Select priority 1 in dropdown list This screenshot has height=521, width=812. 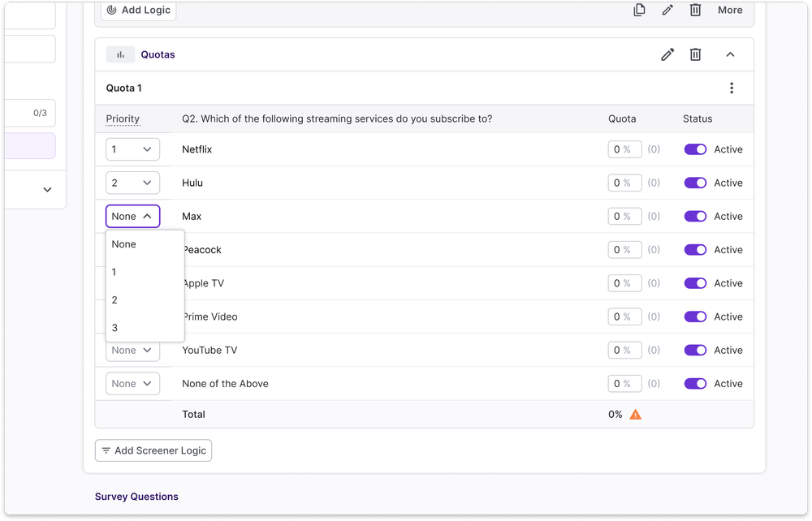(x=145, y=272)
